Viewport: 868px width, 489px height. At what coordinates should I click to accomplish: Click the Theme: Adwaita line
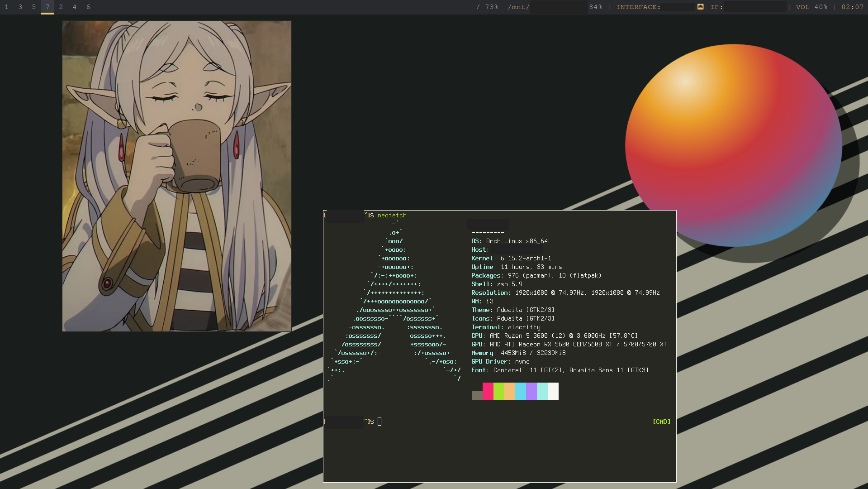click(513, 310)
